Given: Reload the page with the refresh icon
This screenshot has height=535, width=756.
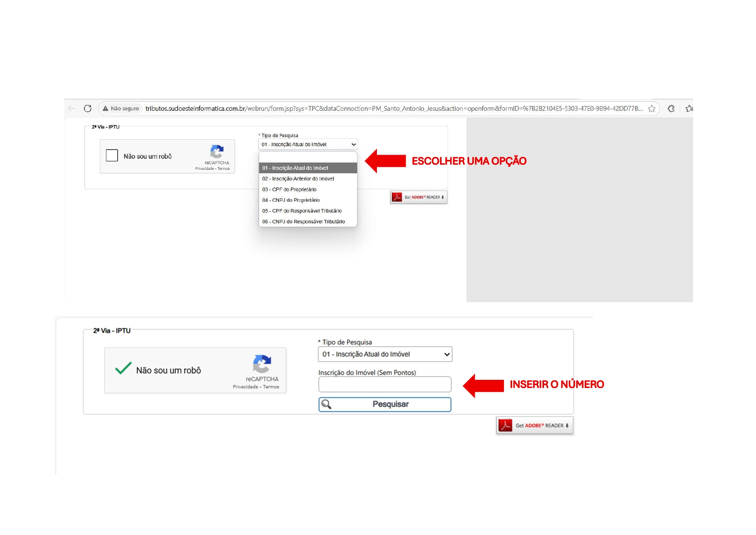Looking at the screenshot, I should click(x=87, y=108).
